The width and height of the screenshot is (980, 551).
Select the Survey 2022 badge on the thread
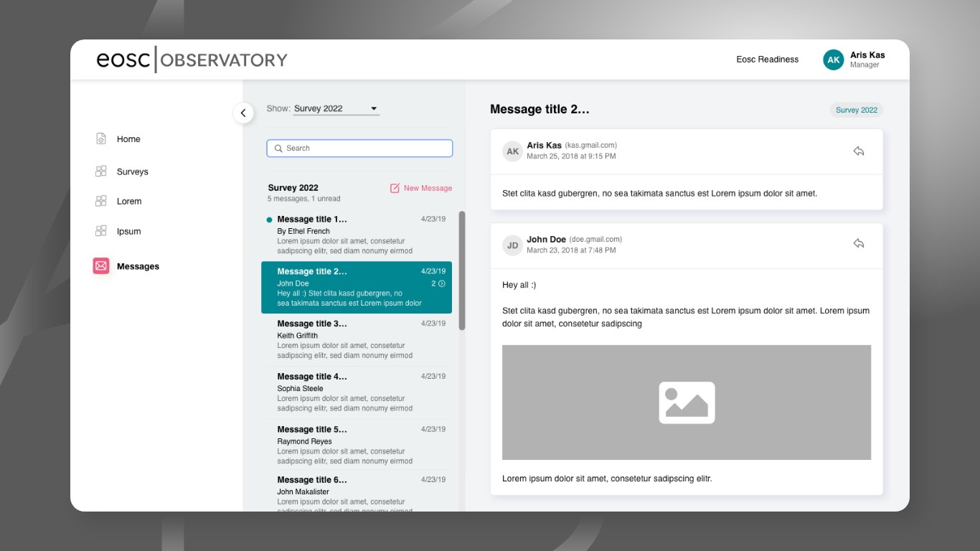856,109
